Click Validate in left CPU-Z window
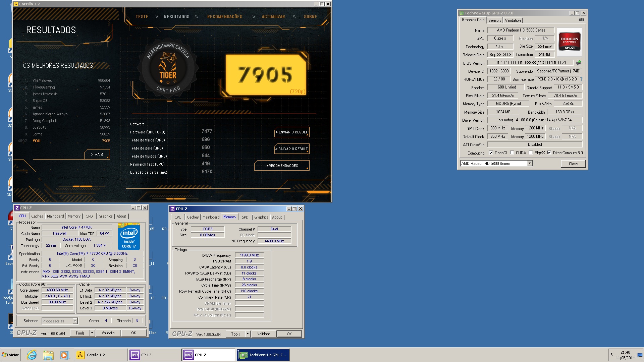Viewport: 644px width, 362px height. pyautogui.click(x=108, y=333)
